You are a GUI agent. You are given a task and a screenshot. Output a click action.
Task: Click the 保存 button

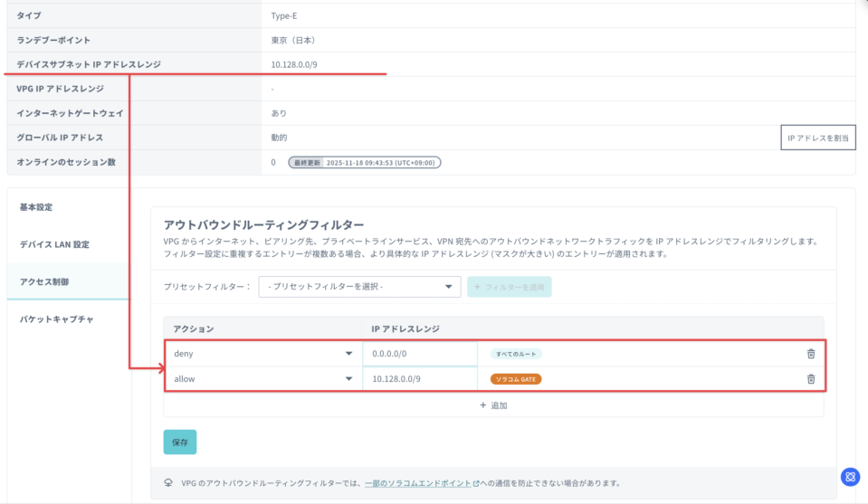click(x=179, y=442)
